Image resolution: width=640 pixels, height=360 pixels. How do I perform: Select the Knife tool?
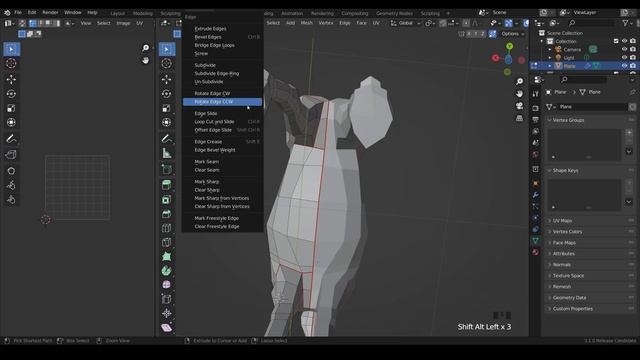click(x=167, y=242)
